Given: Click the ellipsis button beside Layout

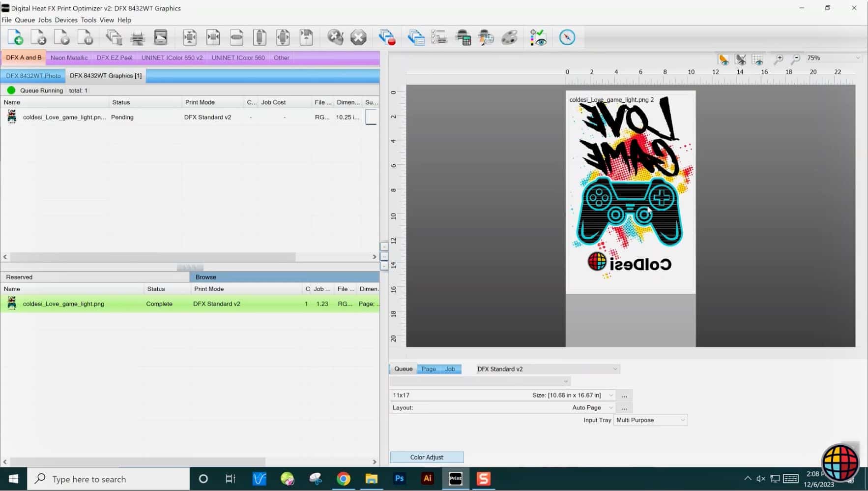Looking at the screenshot, I should pyautogui.click(x=624, y=408).
